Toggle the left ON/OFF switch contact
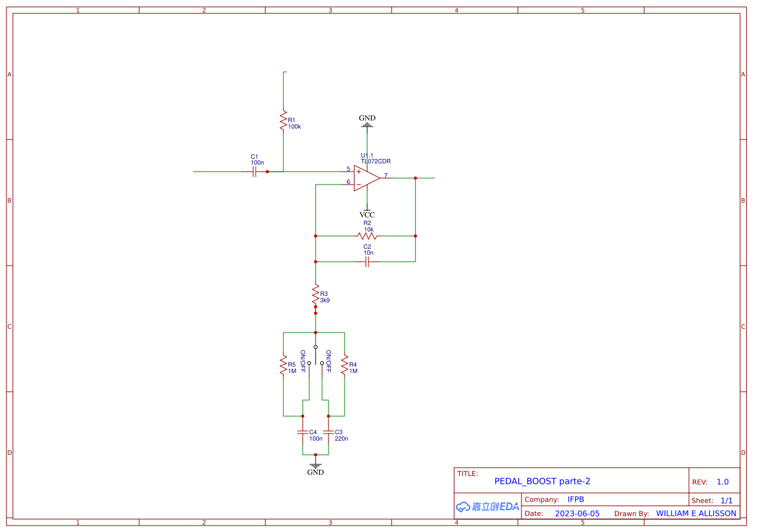This screenshot has width=763, height=532. 310,363
